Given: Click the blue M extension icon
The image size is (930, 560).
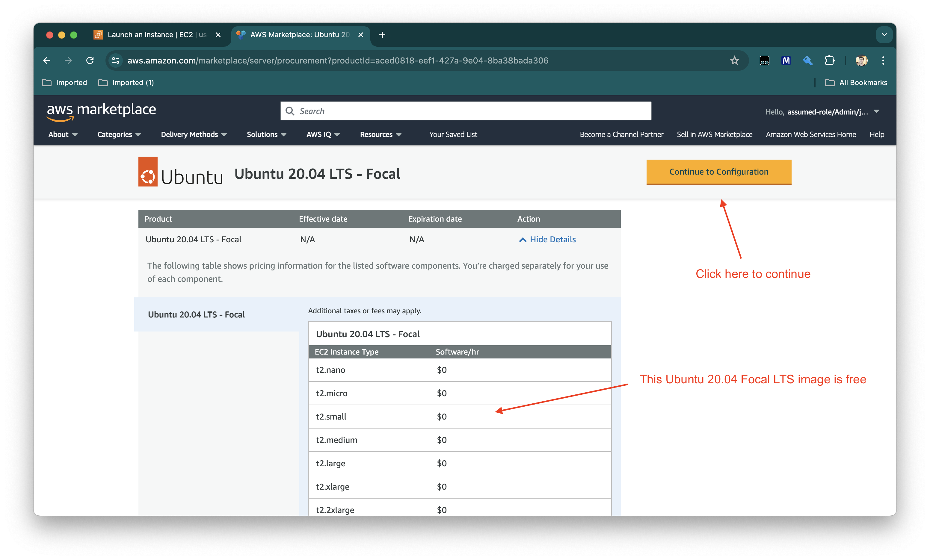Looking at the screenshot, I should click(786, 60).
